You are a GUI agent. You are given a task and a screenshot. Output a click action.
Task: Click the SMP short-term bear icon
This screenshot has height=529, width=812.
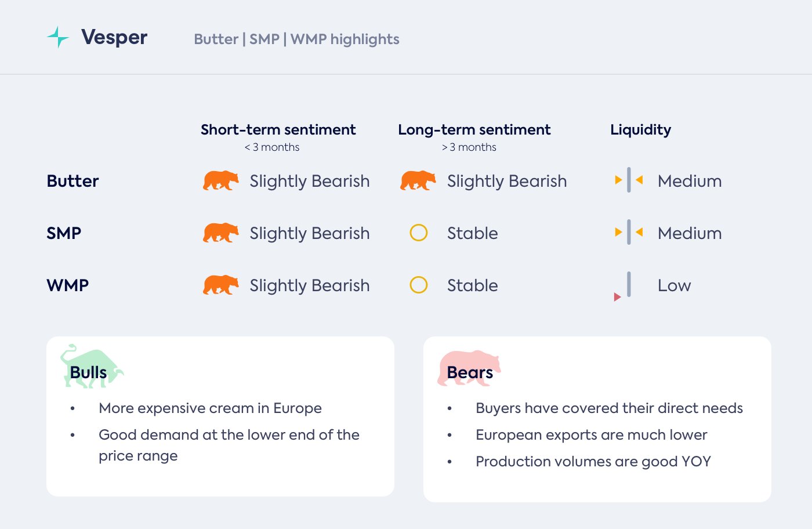click(x=220, y=233)
